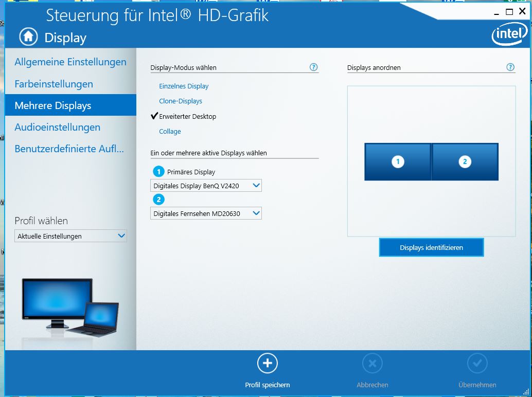Open help for Display-Modus wählen
The height and width of the screenshot is (397, 532).
313,67
